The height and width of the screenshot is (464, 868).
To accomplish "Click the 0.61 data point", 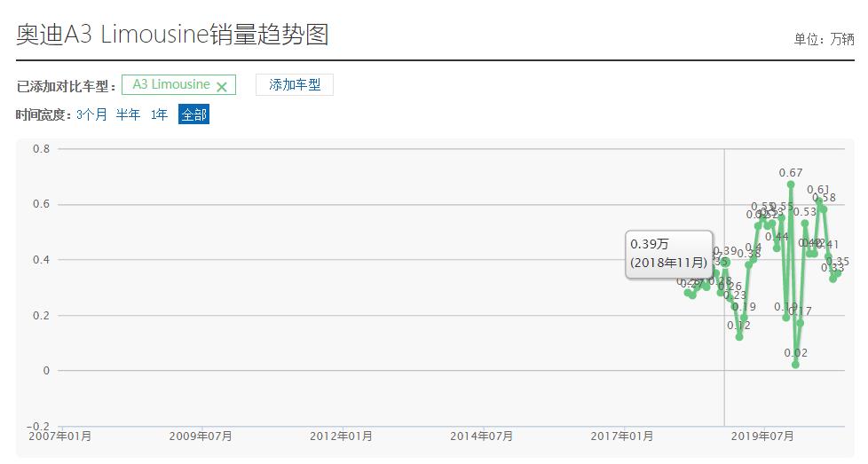I will (x=819, y=201).
